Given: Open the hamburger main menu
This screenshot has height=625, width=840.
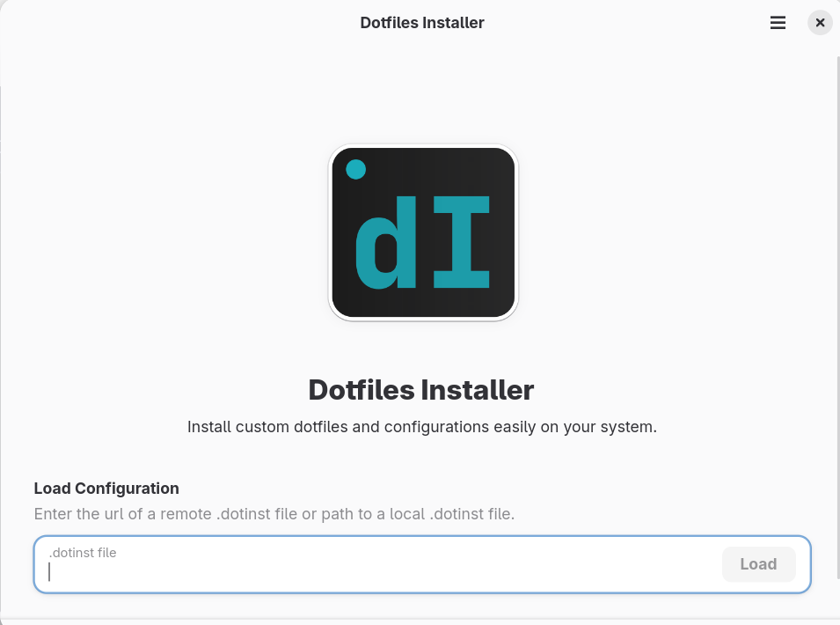Looking at the screenshot, I should point(778,23).
